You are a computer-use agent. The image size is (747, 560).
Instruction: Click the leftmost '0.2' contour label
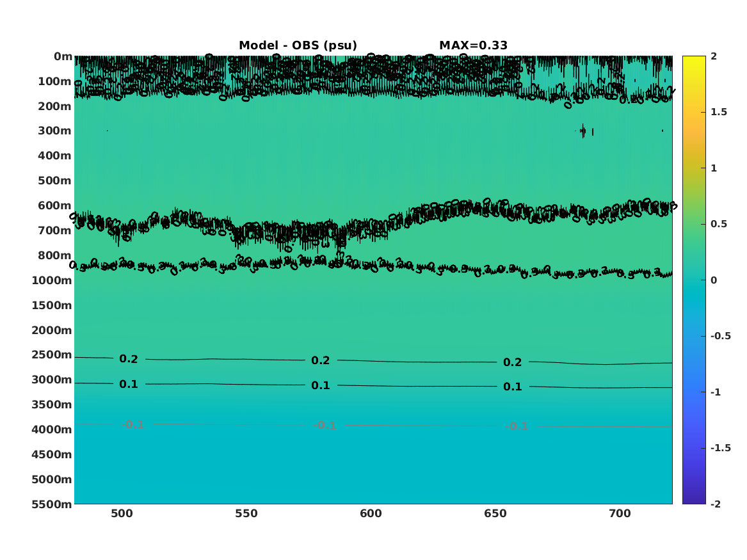pyautogui.click(x=129, y=359)
